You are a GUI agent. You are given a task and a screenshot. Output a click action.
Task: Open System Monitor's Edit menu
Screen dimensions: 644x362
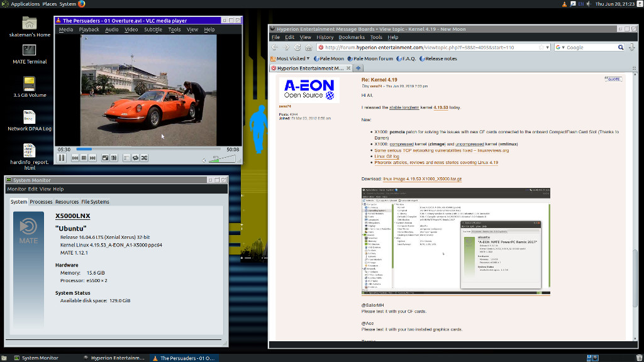pos(33,189)
